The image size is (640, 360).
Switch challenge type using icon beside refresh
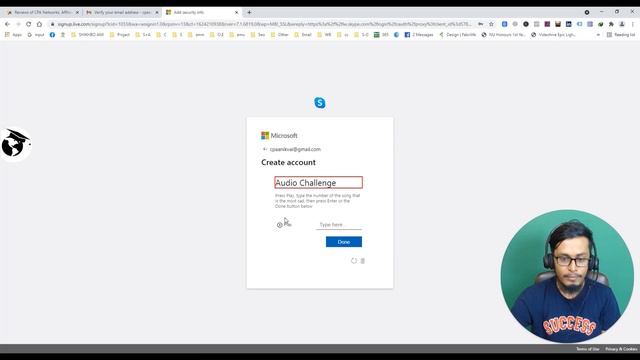[363, 261]
